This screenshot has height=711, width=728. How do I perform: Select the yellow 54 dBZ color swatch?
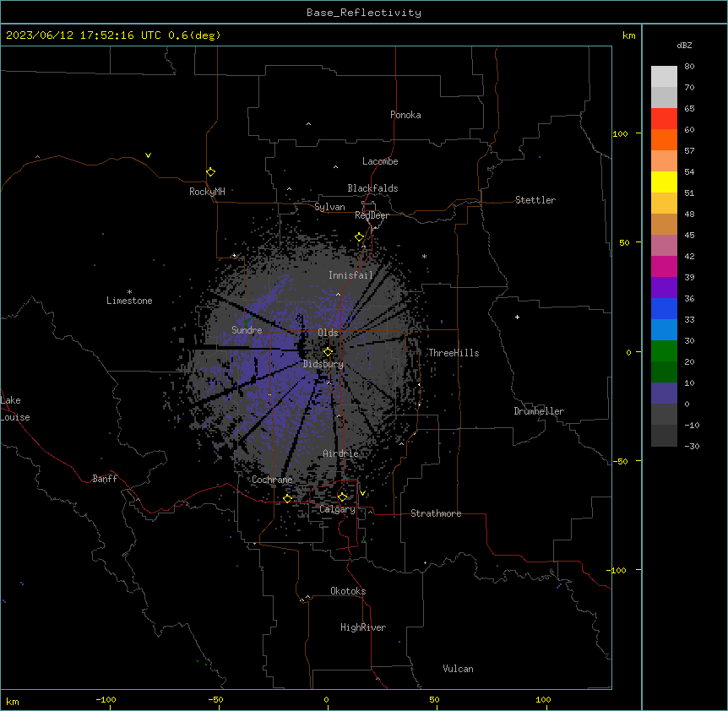tap(664, 182)
